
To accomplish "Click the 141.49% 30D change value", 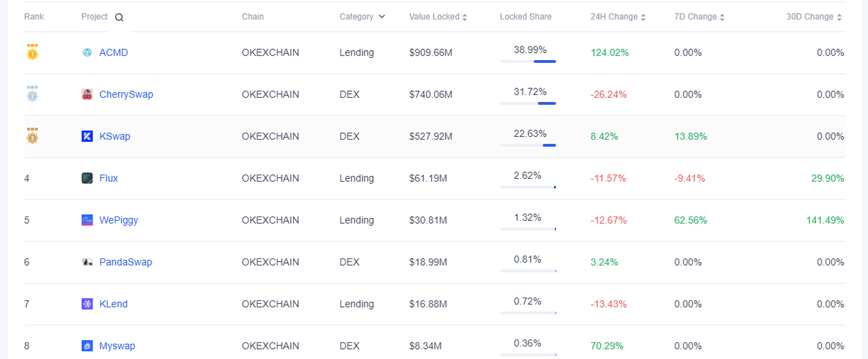I will 825,220.
